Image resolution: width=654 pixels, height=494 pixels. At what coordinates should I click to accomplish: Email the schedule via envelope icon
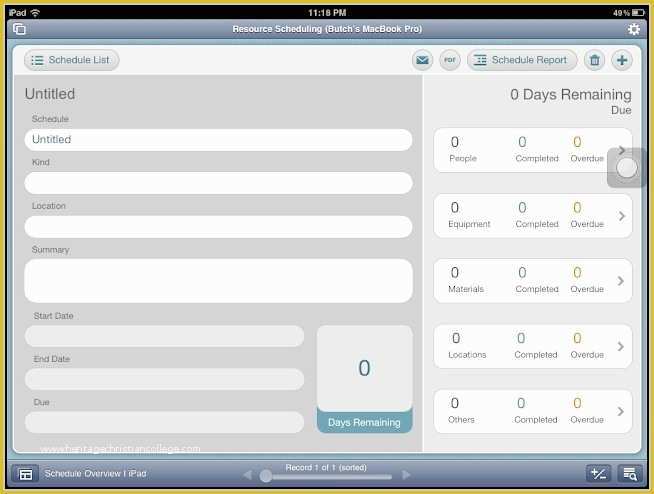click(x=422, y=60)
